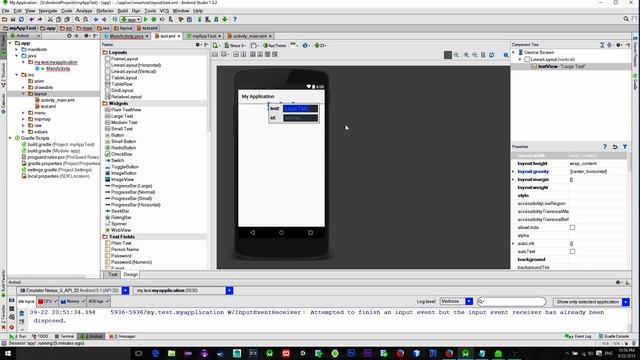Open the Emulator Nexus_5 device dropdown
640x360 pixels.
tap(125, 291)
